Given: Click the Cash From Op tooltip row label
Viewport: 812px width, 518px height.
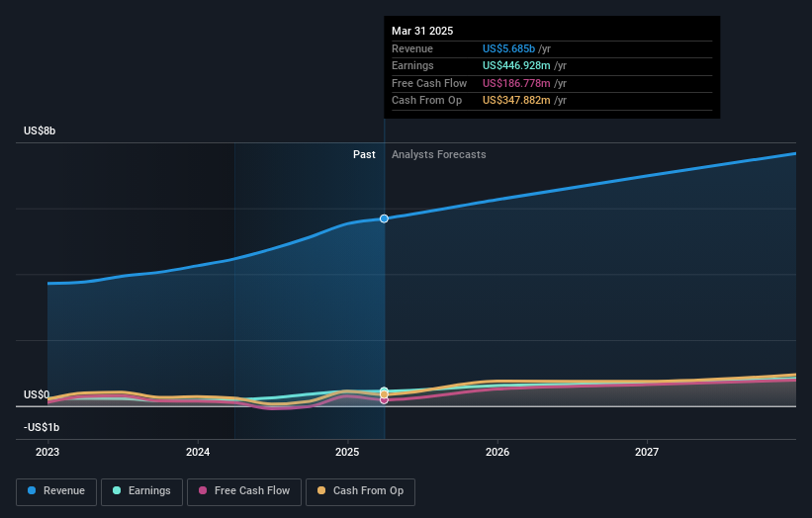Looking at the screenshot, I should (426, 101).
